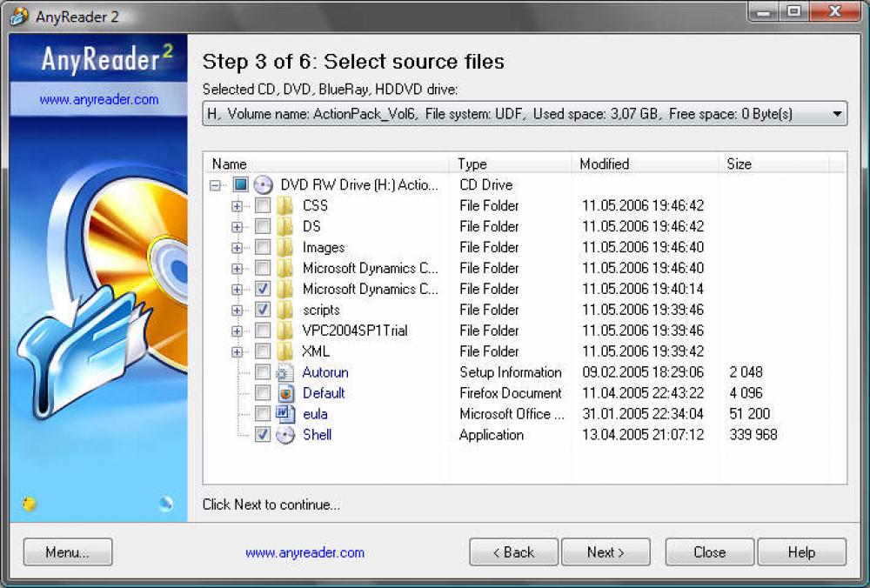Image resolution: width=870 pixels, height=588 pixels.
Task: Check the eula file checkbox
Action: click(x=264, y=414)
